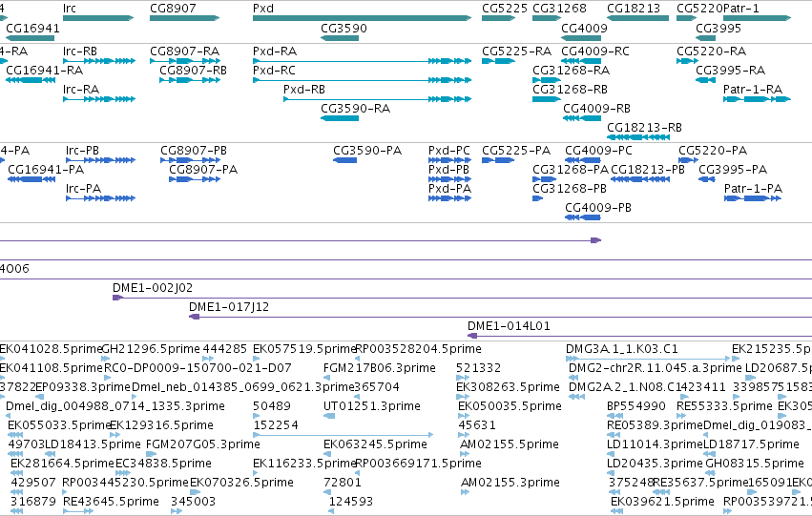Image resolution: width=812 pixels, height=516 pixels.
Task: Click the CG5220-RA transcript
Action: coord(687,61)
